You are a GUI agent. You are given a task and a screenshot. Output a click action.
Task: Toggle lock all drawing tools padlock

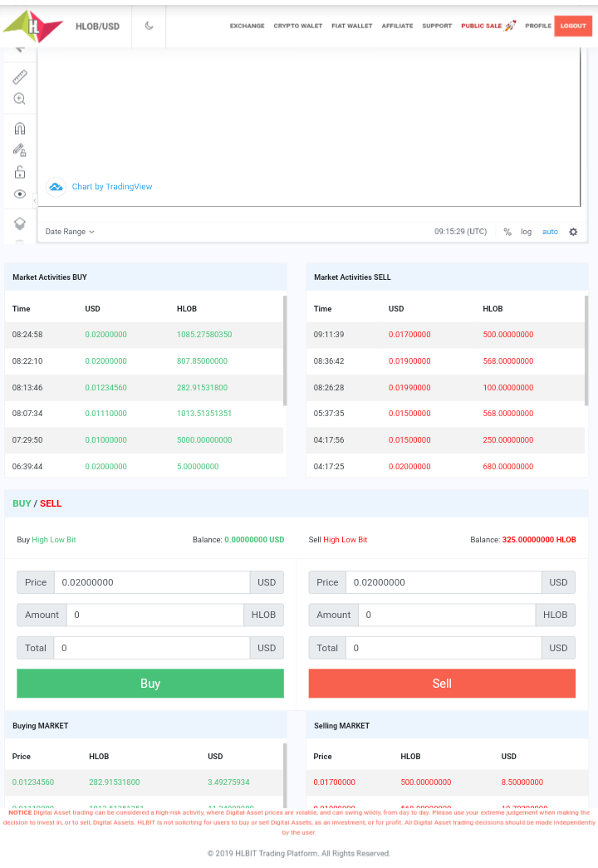point(20,172)
